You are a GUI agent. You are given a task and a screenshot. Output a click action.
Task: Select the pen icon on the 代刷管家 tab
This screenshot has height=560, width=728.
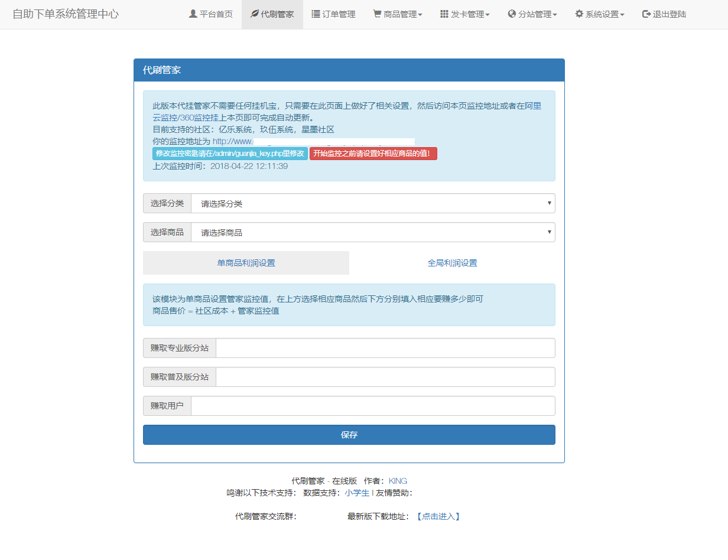coord(254,14)
